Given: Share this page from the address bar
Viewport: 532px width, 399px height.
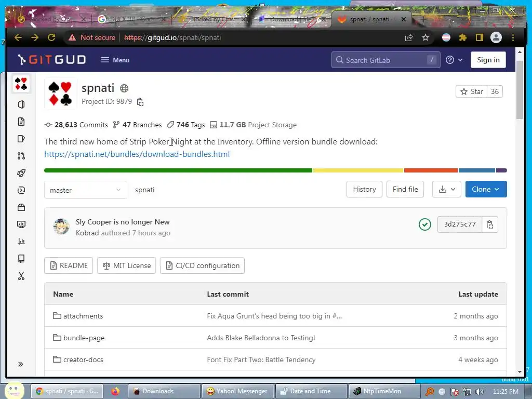Looking at the screenshot, I should 409,37.
